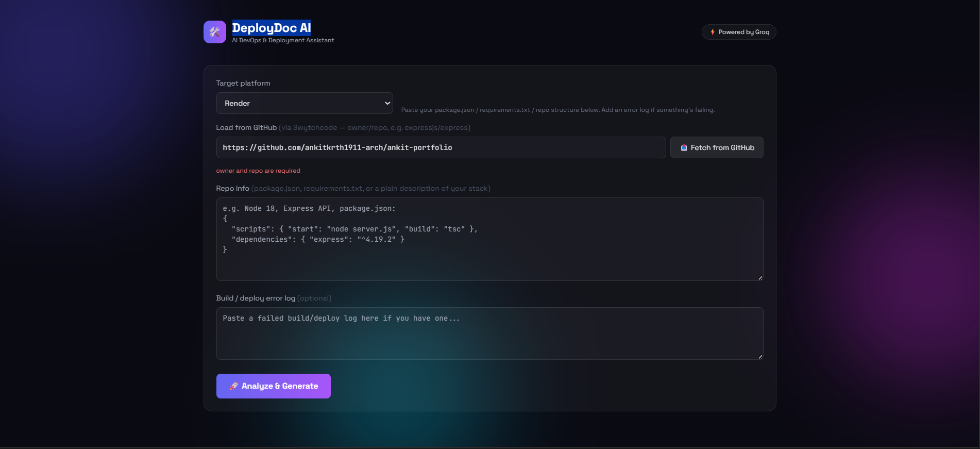This screenshot has height=449, width=980.
Task: Click the Powered by Groq badge
Action: pyautogui.click(x=739, y=32)
